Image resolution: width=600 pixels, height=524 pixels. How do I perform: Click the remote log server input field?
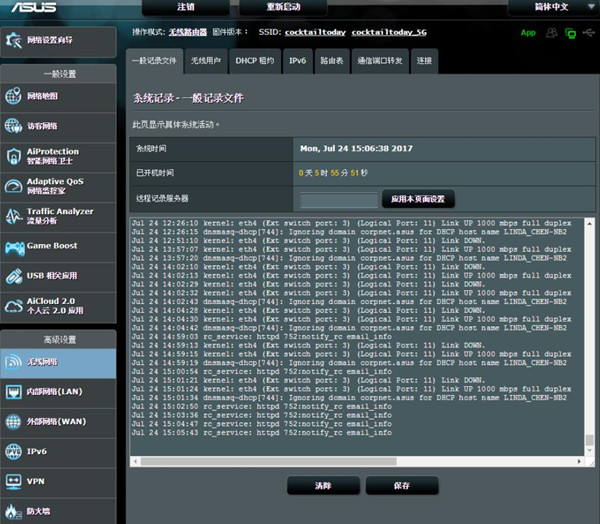[x=338, y=199]
